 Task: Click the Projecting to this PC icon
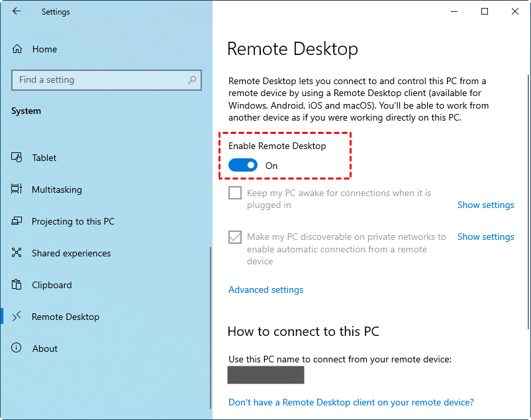click(x=16, y=221)
